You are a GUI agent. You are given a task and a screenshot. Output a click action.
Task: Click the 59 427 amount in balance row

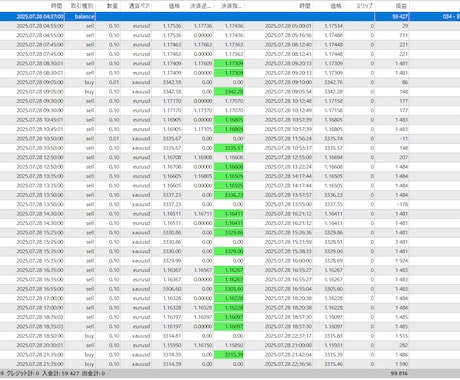pyautogui.click(x=400, y=16)
